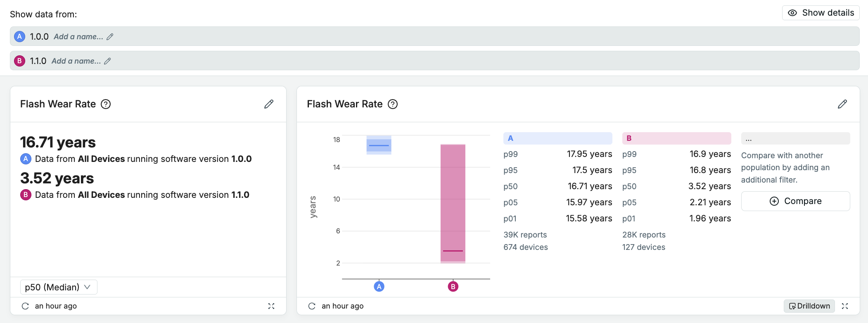868x323 pixels.
Task: Click the A marker on the chart axis
Action: pyautogui.click(x=379, y=286)
